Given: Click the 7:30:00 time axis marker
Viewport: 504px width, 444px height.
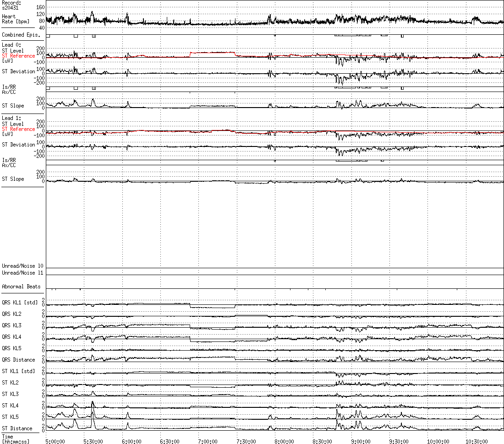Looking at the screenshot, I should tap(246, 441).
